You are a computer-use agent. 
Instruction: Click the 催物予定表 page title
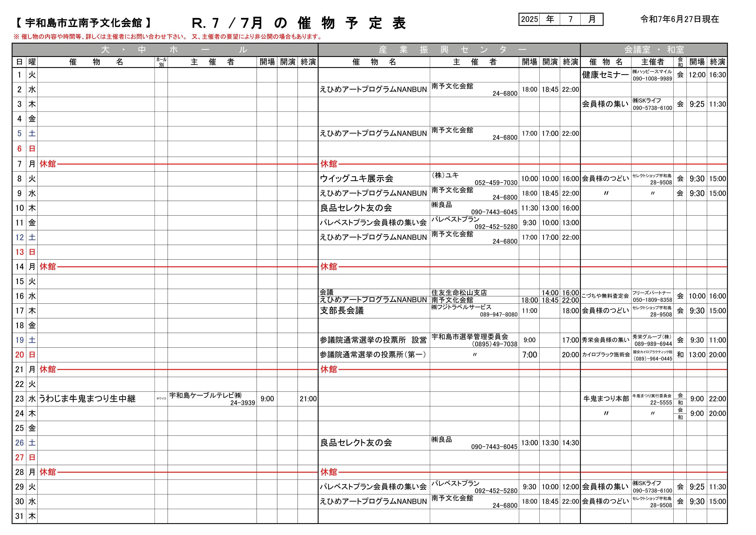coord(299,23)
